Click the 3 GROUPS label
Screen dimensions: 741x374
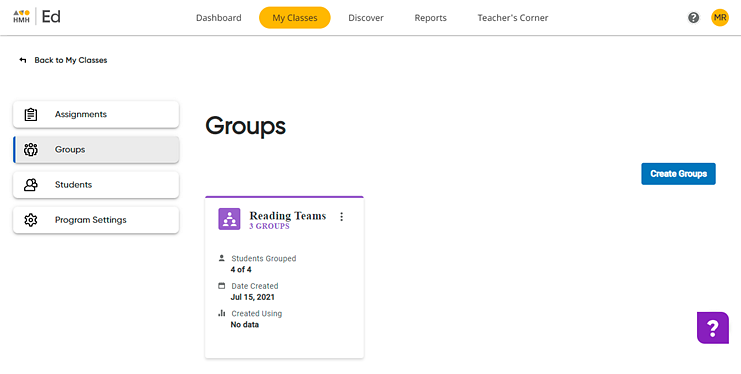pos(269,226)
